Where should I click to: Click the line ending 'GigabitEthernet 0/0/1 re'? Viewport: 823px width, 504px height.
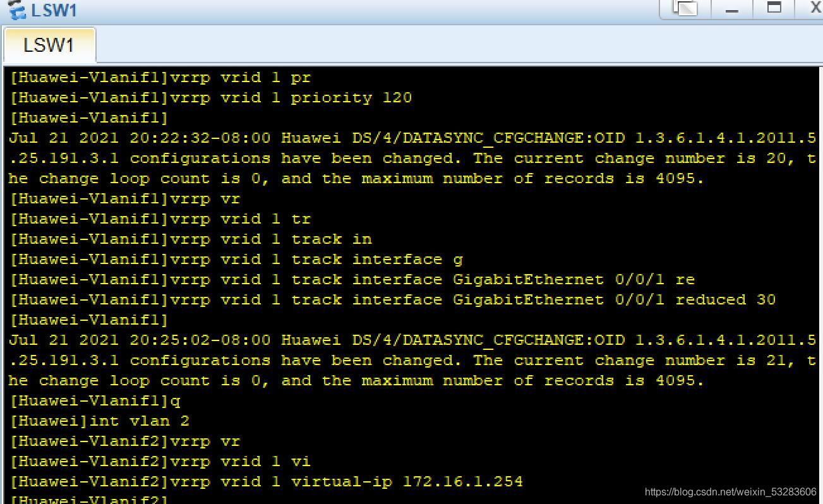(352, 280)
